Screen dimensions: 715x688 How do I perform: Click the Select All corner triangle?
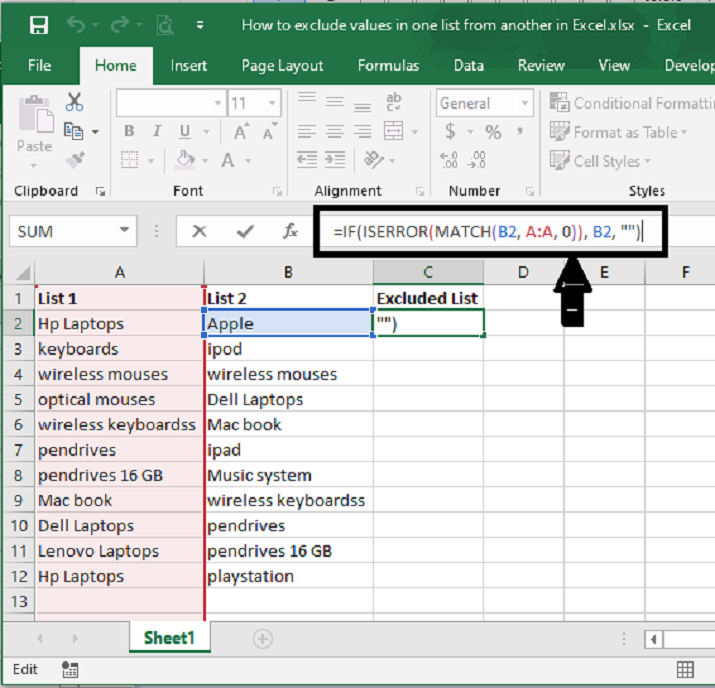tap(21, 273)
